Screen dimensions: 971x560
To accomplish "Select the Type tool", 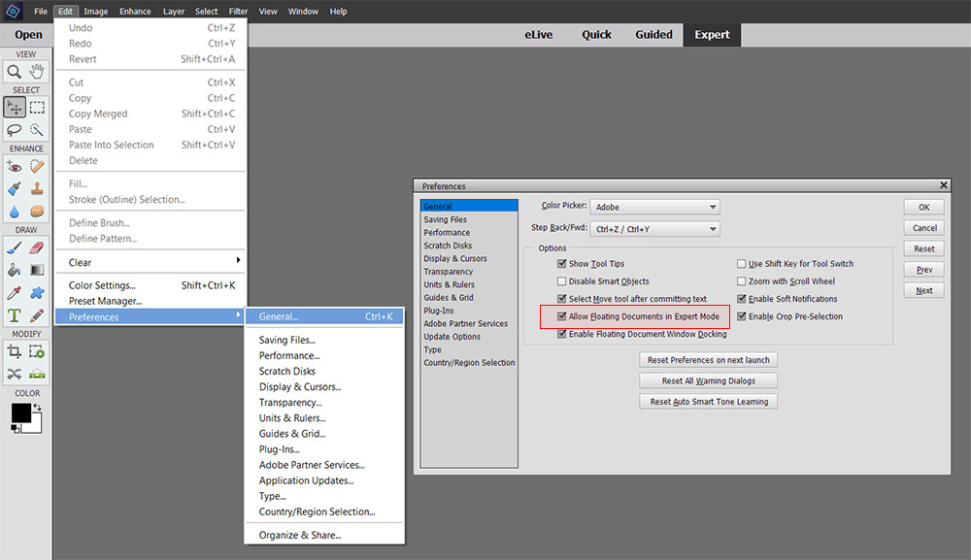I will click(15, 315).
